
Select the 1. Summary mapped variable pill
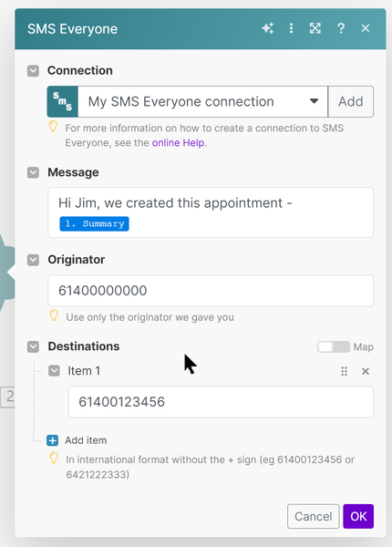94,223
